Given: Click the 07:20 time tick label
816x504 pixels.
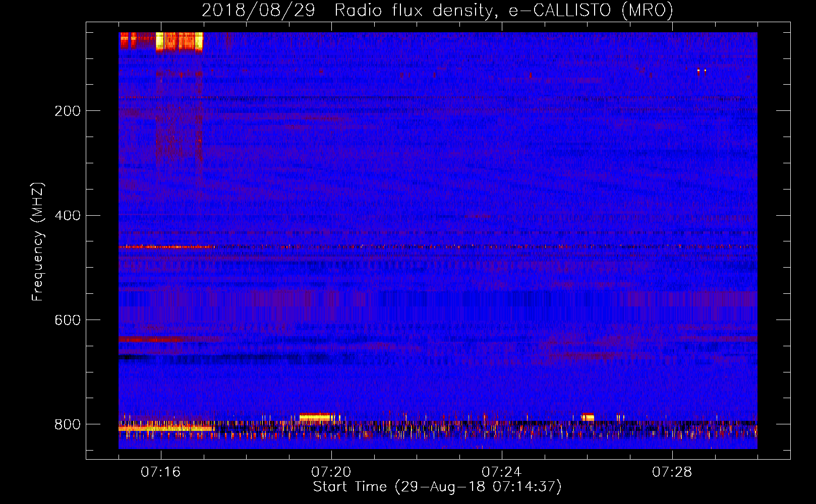Looking at the screenshot, I should click(x=331, y=472).
